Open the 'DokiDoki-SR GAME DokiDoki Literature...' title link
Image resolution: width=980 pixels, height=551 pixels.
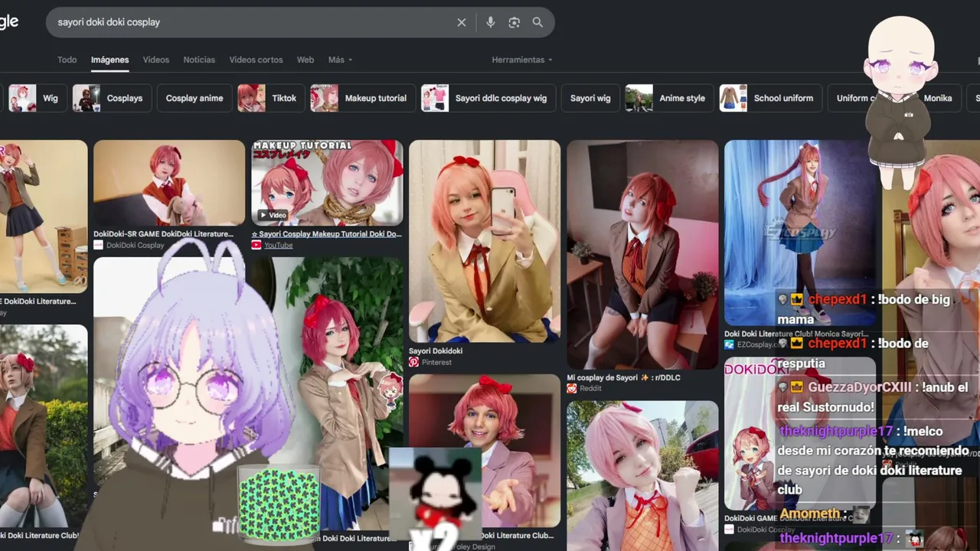(163, 234)
